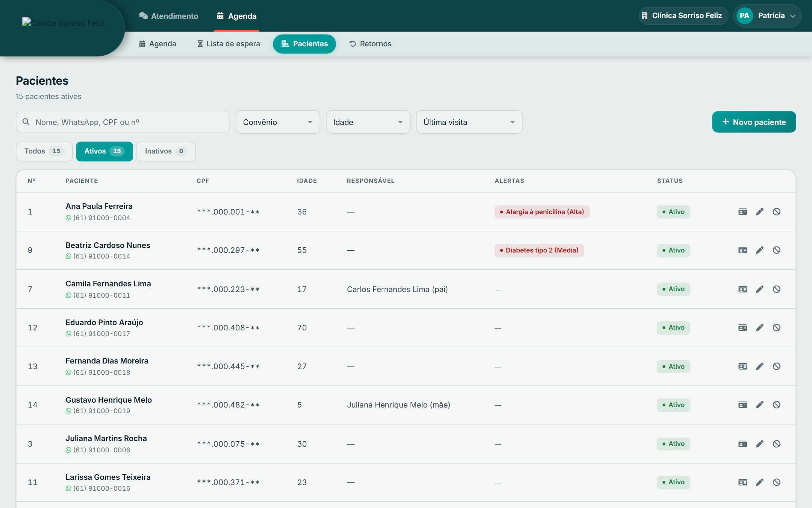Edit Camila Fernandes Lima with pencil icon
This screenshot has width=812, height=508.
(x=760, y=289)
